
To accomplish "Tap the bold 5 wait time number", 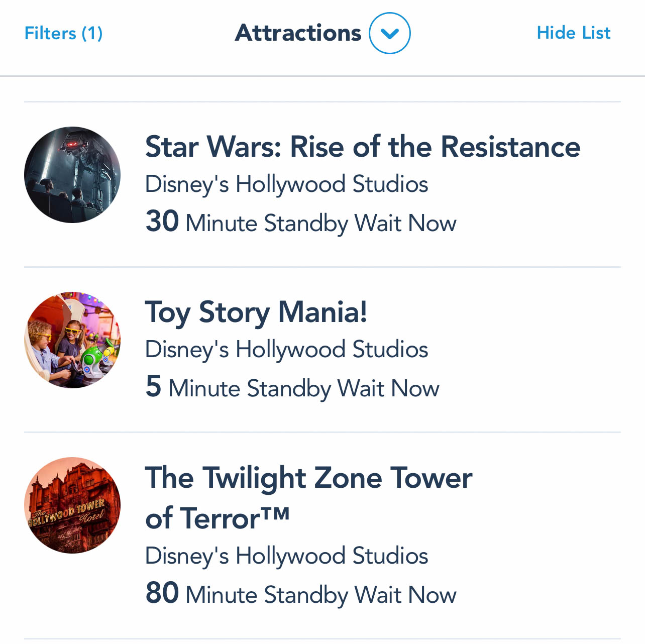I will pos(153,386).
